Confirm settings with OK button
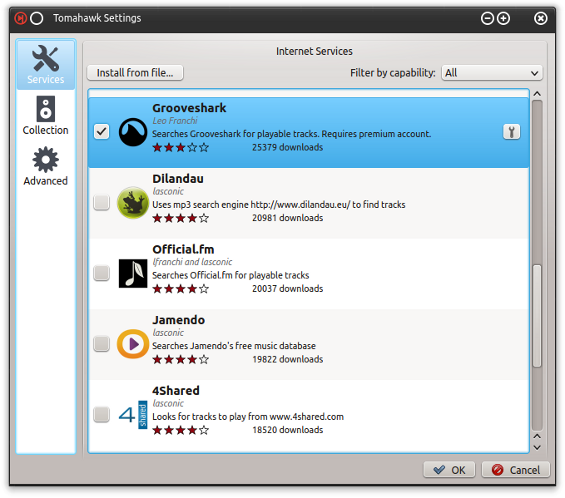Viewport: 565px width, 498px height. tap(449, 470)
